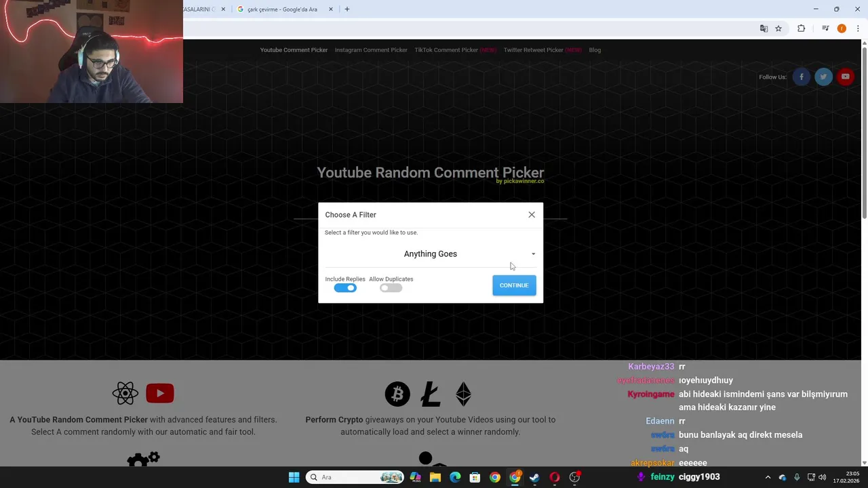Open the taskbar clock and date
868x488 pixels.
[846, 477]
